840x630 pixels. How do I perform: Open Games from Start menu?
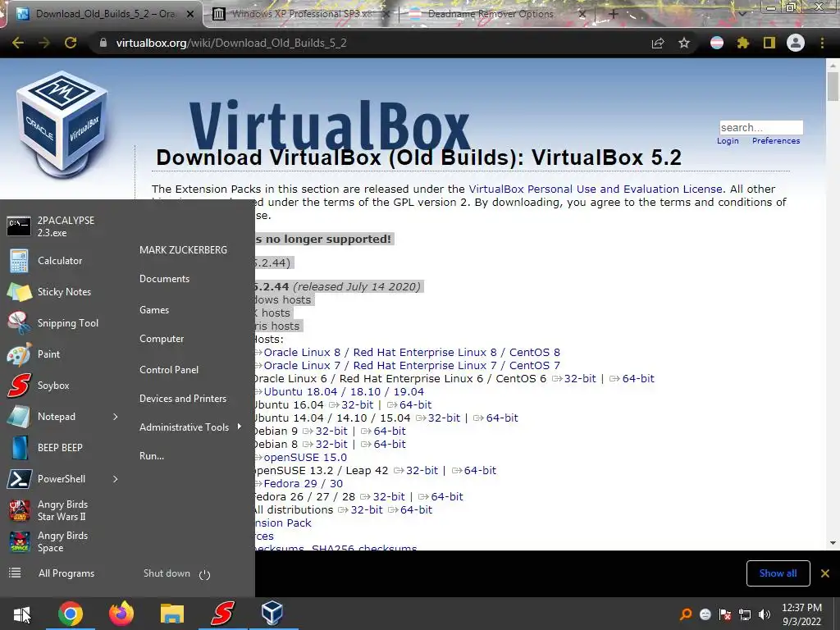click(x=154, y=309)
